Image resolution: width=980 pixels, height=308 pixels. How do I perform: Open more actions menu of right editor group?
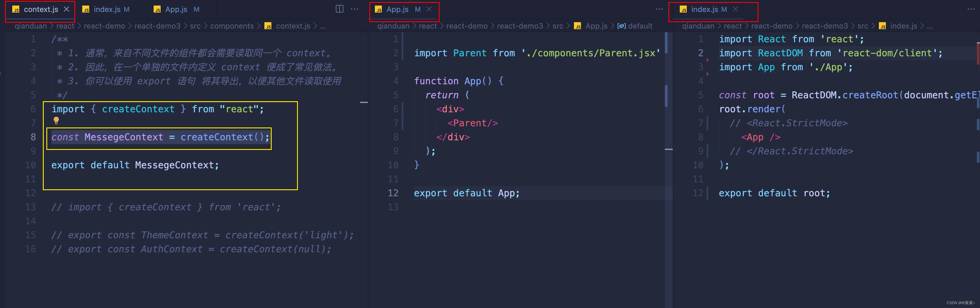pos(971,9)
